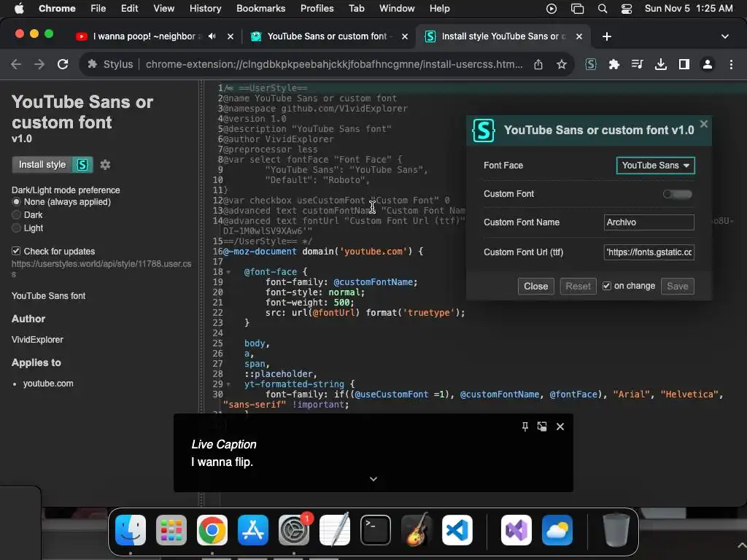This screenshot has height=560, width=747.
Task: Switch to the I wanna poop! YouTube tab
Action: [145, 36]
